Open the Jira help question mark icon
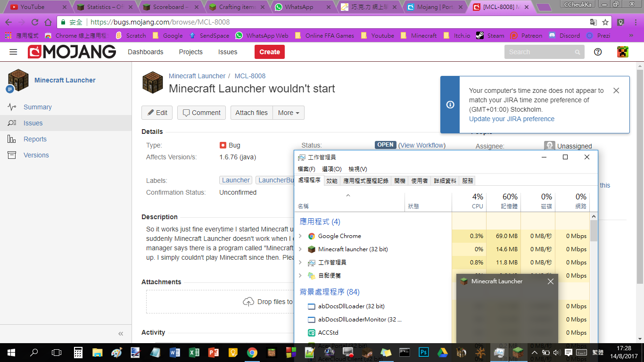Viewport: 644px width, 362px height. click(598, 52)
